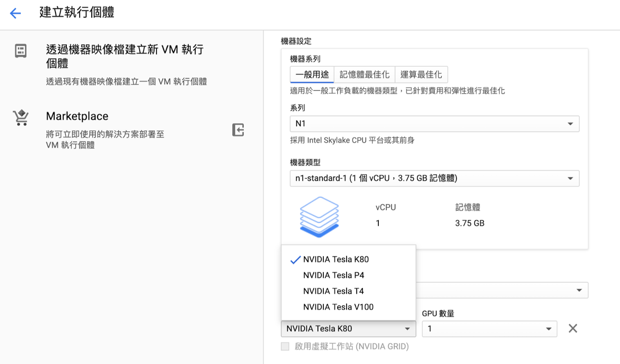Open the partially hidden dropdown behind the GPU list

pos(502,290)
